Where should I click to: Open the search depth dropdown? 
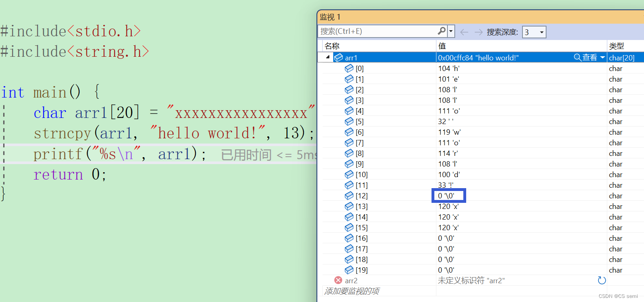542,32
